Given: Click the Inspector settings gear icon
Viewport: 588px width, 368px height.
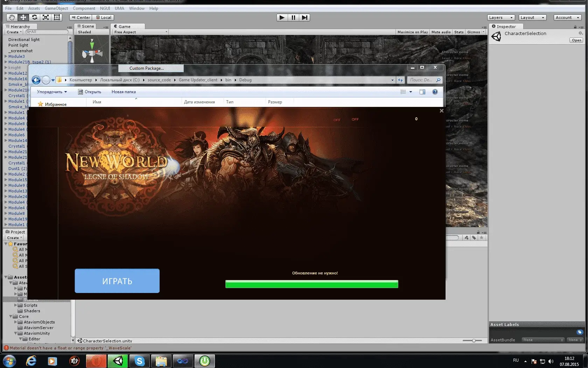Looking at the screenshot, I should [580, 33].
